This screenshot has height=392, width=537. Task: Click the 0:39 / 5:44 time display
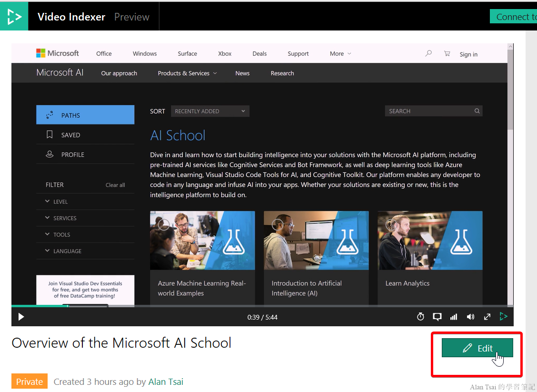pos(262,317)
